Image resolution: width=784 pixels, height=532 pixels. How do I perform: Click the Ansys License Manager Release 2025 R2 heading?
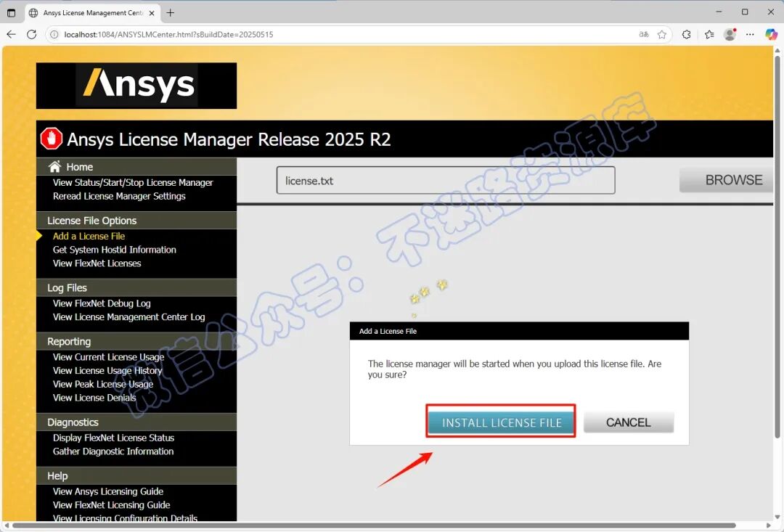229,139
